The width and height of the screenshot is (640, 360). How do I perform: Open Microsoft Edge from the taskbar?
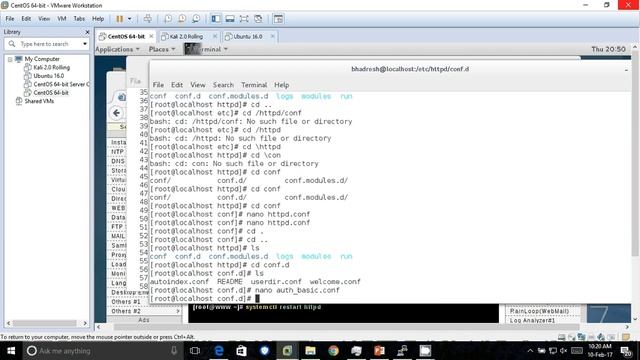coord(219,351)
